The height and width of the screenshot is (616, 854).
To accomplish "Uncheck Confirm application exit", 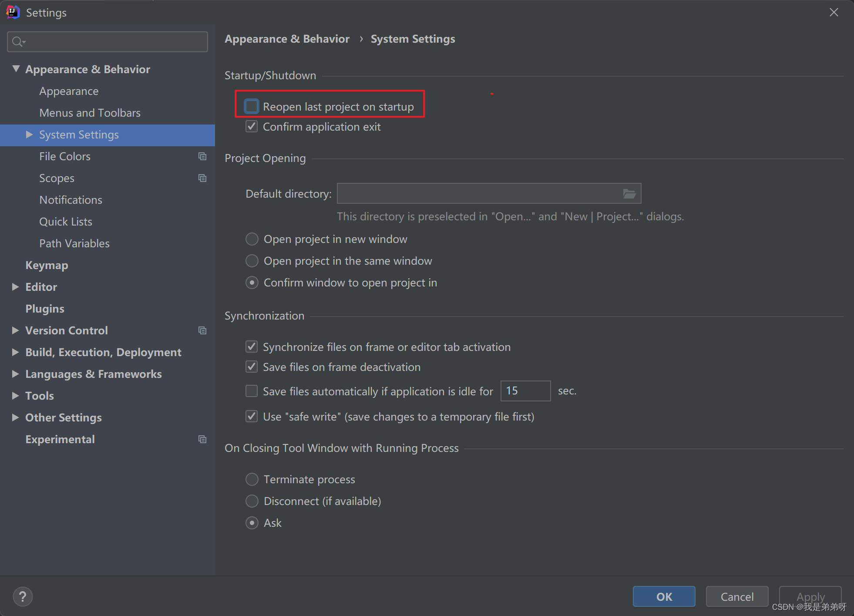I will (x=252, y=127).
